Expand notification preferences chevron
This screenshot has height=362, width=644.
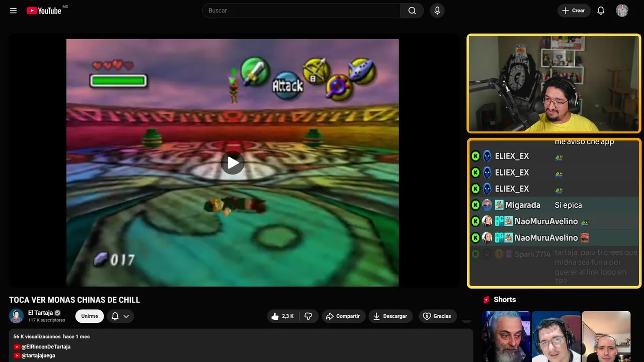126,316
